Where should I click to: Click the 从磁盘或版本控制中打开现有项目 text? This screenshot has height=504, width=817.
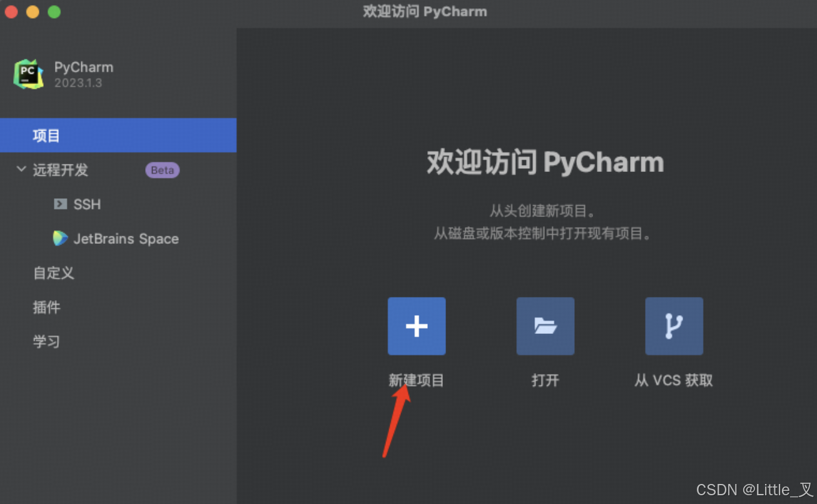544,234
